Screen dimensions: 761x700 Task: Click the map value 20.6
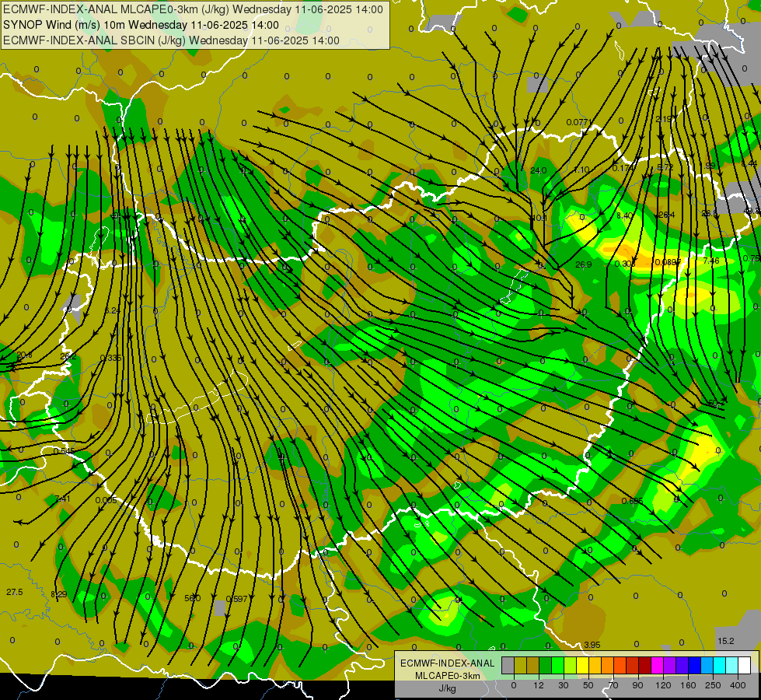point(24,355)
